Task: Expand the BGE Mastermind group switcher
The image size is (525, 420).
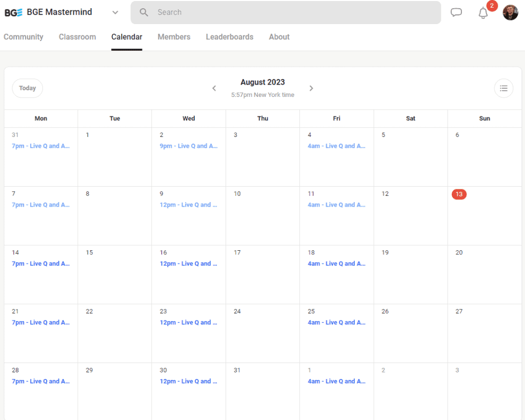Action: 115,12
